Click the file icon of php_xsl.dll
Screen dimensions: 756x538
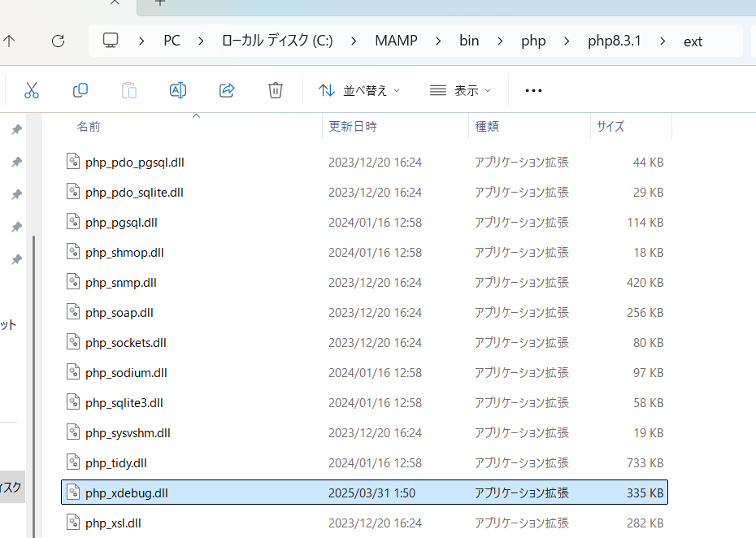73,522
